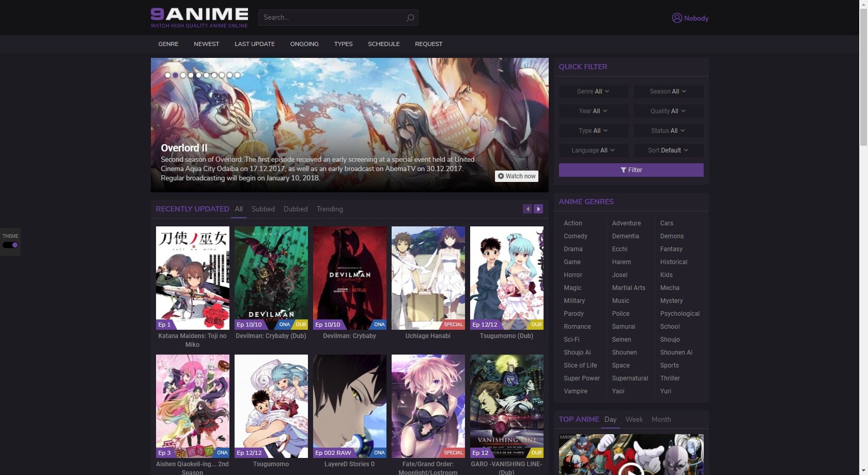Viewport: 868px width, 475px height.
Task: Click inside the Search input field
Action: (x=331, y=18)
